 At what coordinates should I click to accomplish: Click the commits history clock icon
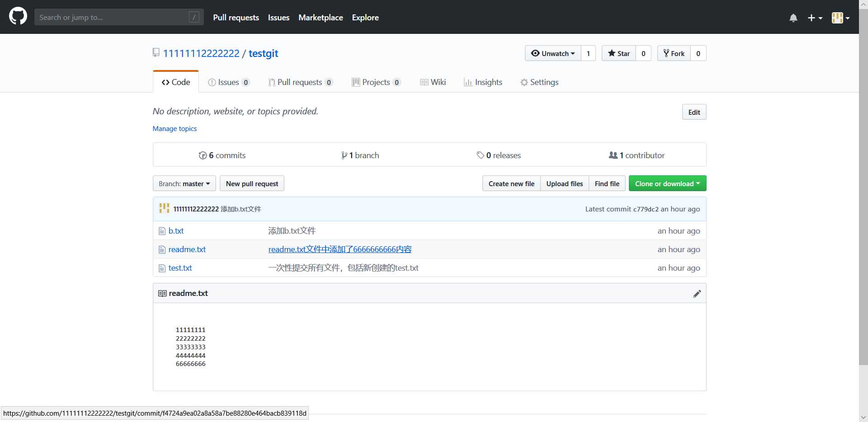click(x=203, y=155)
